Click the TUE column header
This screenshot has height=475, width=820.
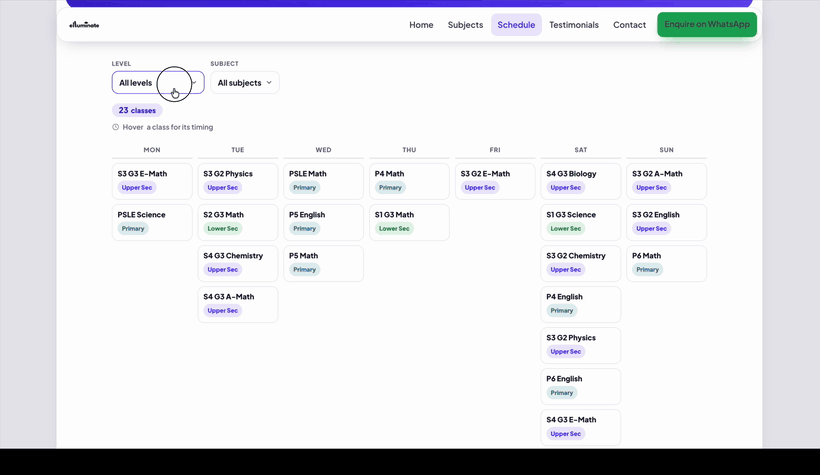coord(238,150)
